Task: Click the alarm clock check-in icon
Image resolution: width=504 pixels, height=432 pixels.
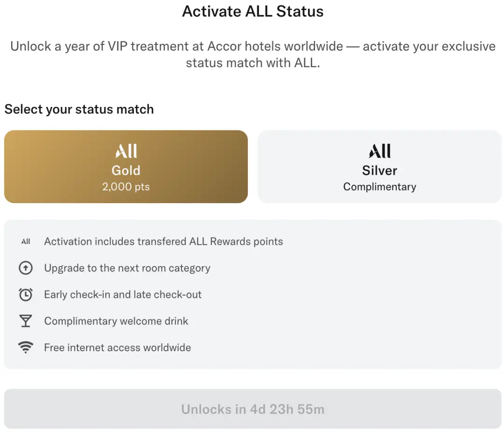Action: coord(26,295)
